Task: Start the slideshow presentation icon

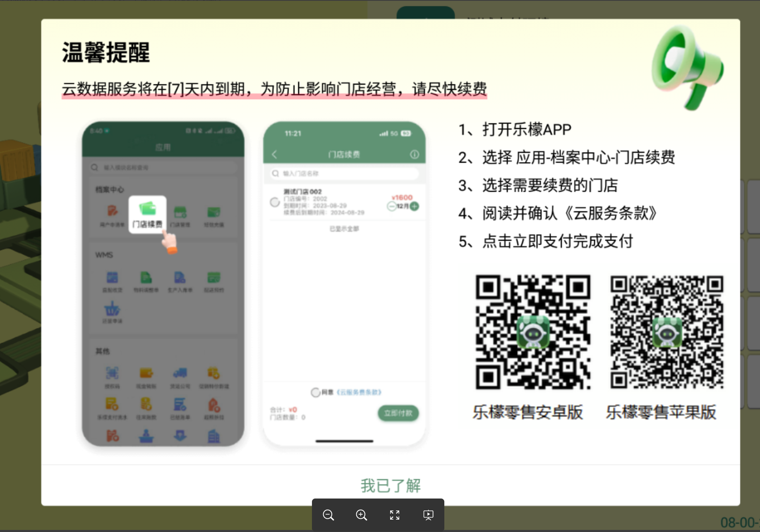Action: click(x=428, y=515)
